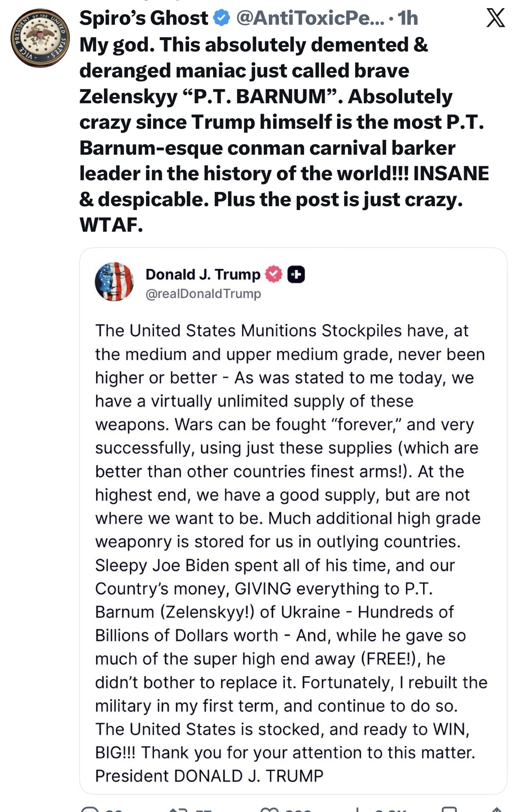Tap the reply speech bubble icon
518x812 pixels.
tap(90, 809)
